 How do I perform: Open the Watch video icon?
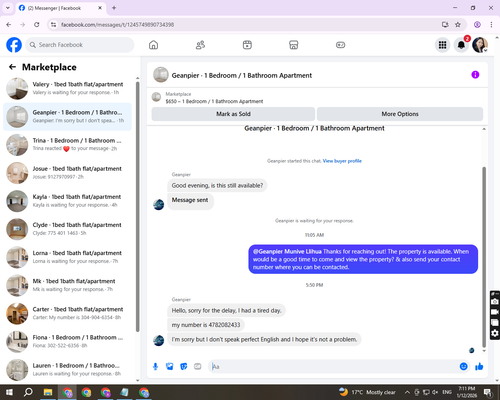point(247,45)
